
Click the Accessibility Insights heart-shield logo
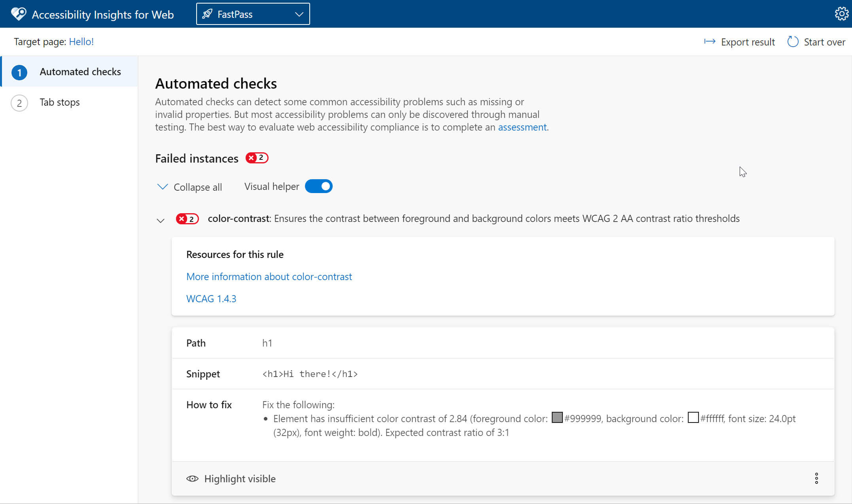17,13
